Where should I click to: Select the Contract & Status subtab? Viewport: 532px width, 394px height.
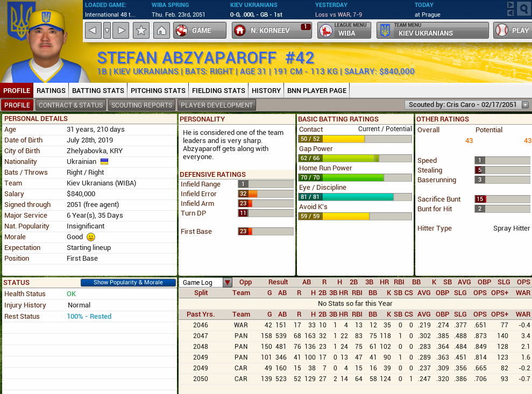pyautogui.click(x=70, y=105)
